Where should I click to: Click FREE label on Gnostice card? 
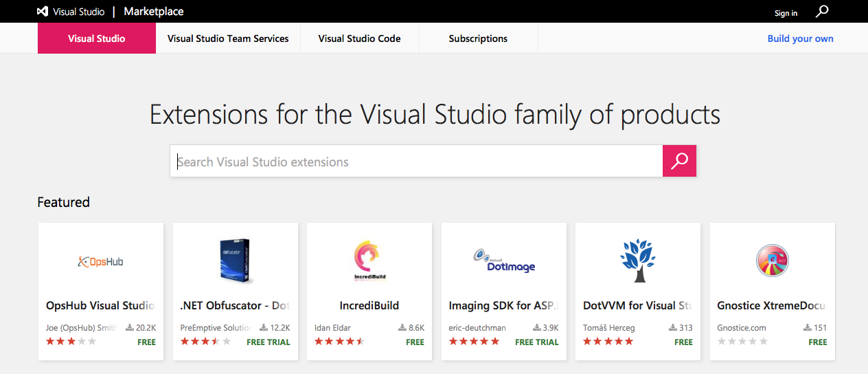[x=818, y=342]
